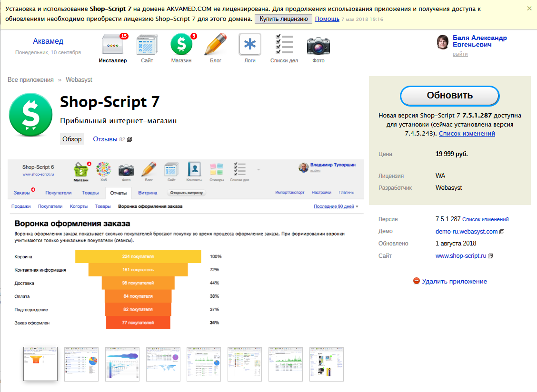
Task: Open the Shop (Магазин) app icon
Action: 181,46
